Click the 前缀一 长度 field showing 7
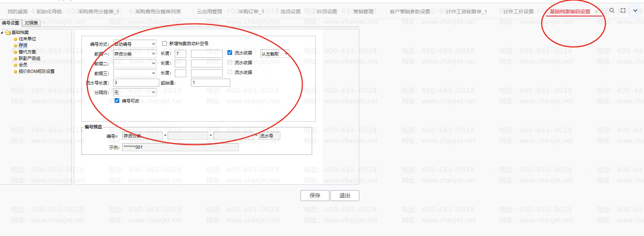This screenshot has height=236, width=644. pyautogui.click(x=181, y=54)
